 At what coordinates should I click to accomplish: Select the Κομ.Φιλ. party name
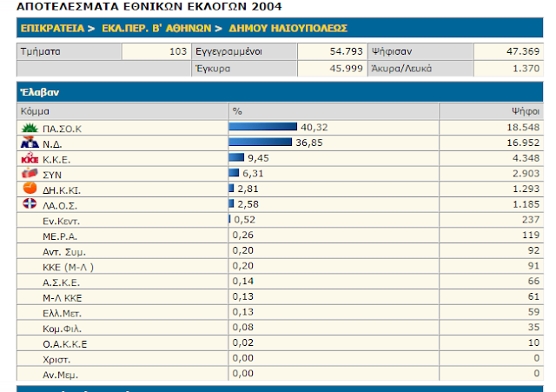pos(62,329)
